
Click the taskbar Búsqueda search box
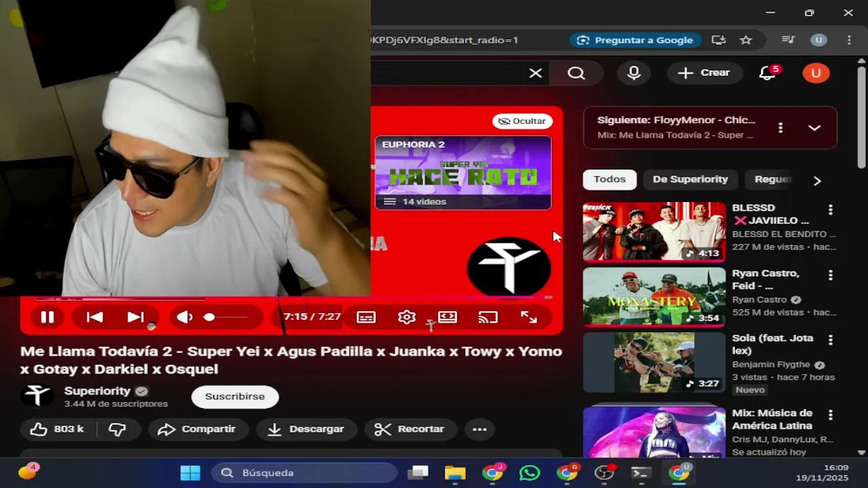coord(304,472)
